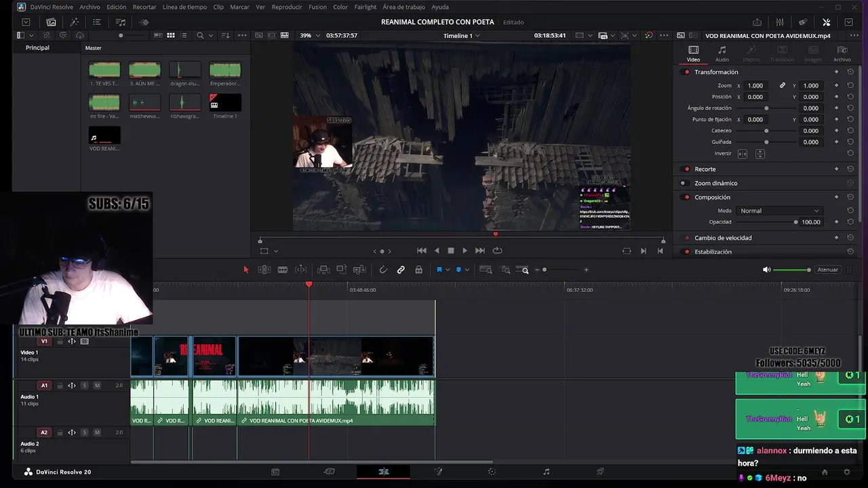
Task: Select the Emperador audio clip thumbnail
Action: [x=225, y=70]
